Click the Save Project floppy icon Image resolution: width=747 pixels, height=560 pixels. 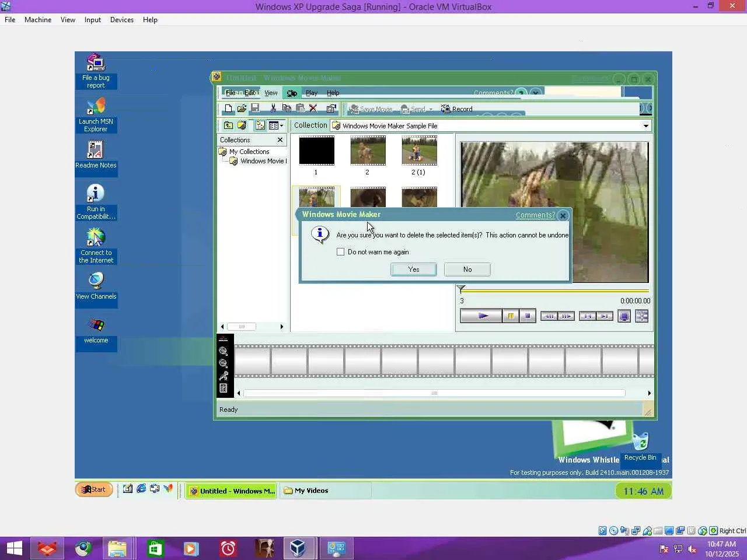tap(255, 108)
